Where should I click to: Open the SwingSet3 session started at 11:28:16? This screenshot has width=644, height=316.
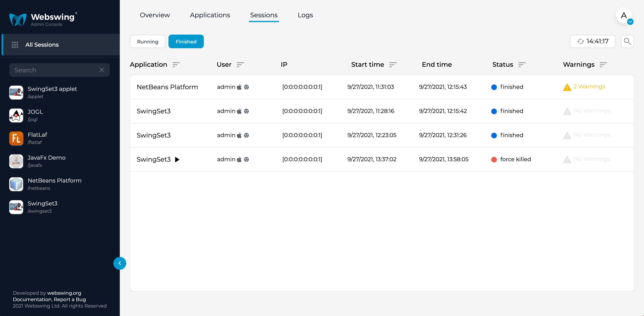[x=382, y=111]
